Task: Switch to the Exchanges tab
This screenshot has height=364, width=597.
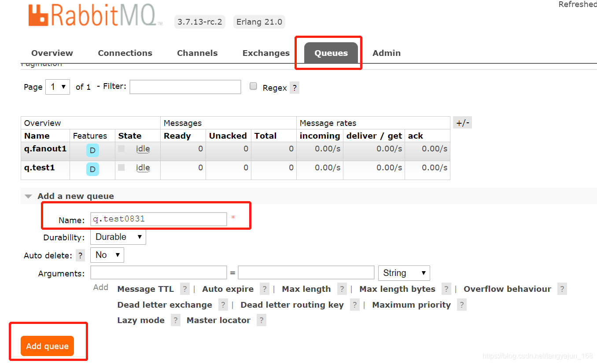Action: (x=266, y=53)
